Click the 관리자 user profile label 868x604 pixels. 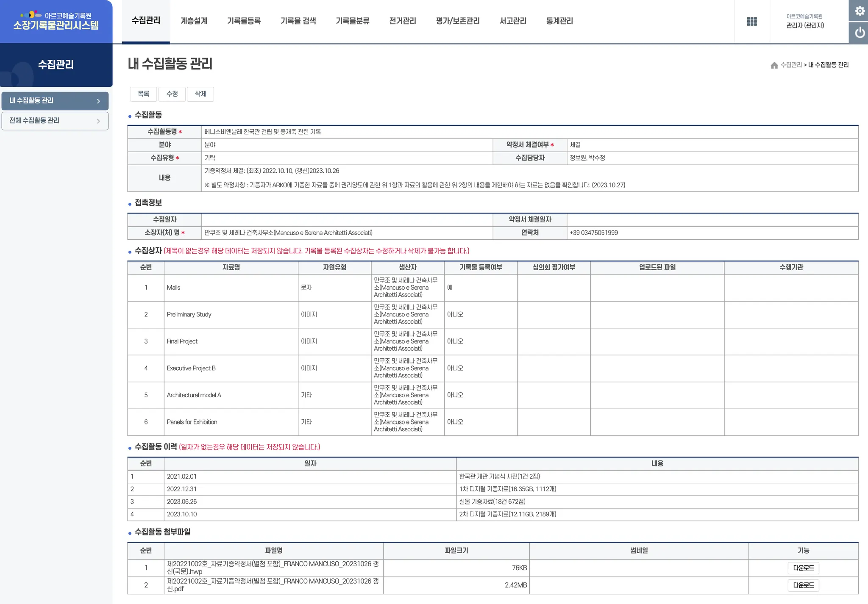point(804,25)
